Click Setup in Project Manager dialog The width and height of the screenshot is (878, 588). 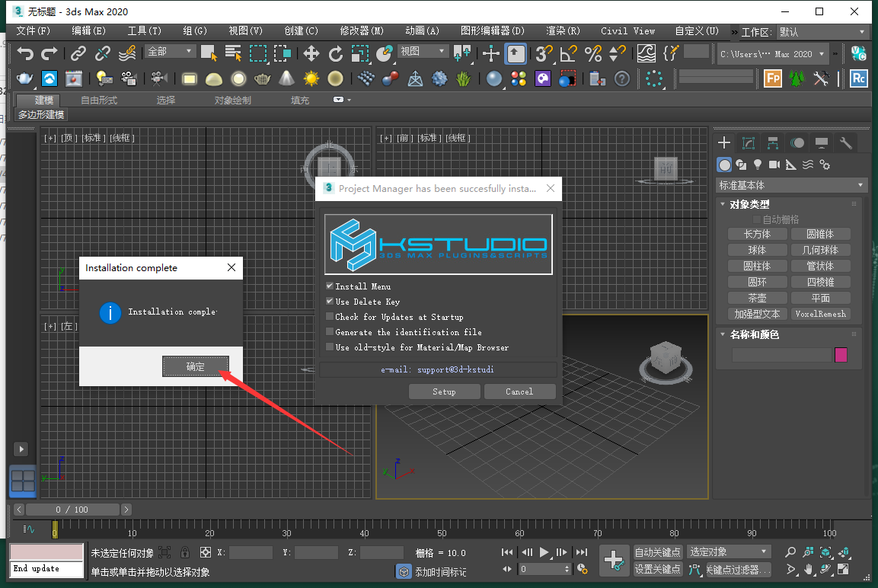coord(444,391)
